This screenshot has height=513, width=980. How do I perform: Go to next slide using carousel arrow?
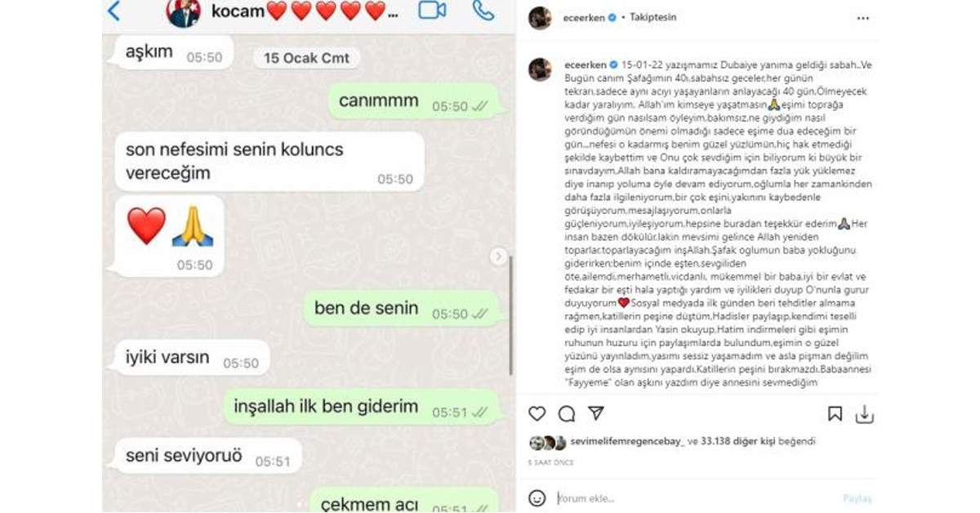498,256
